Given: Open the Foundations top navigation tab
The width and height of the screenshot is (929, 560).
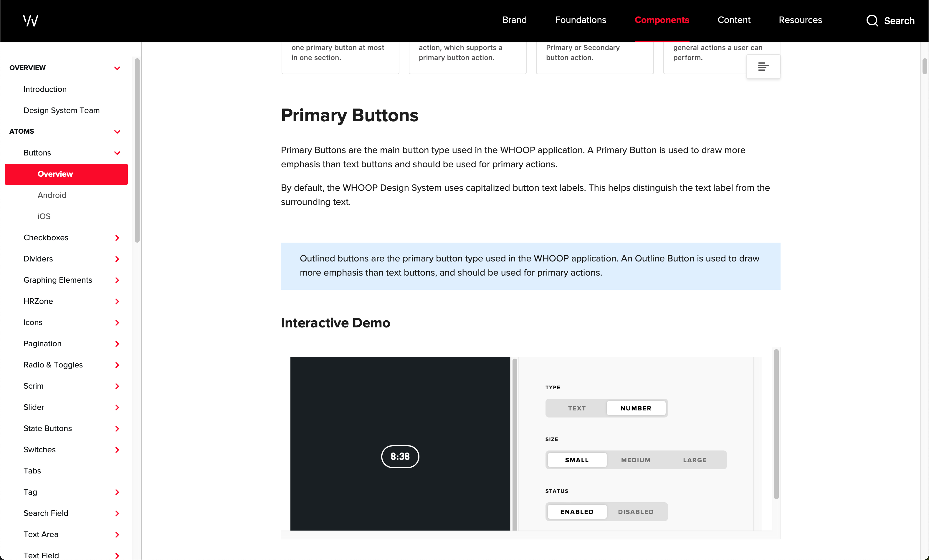Looking at the screenshot, I should [x=580, y=20].
